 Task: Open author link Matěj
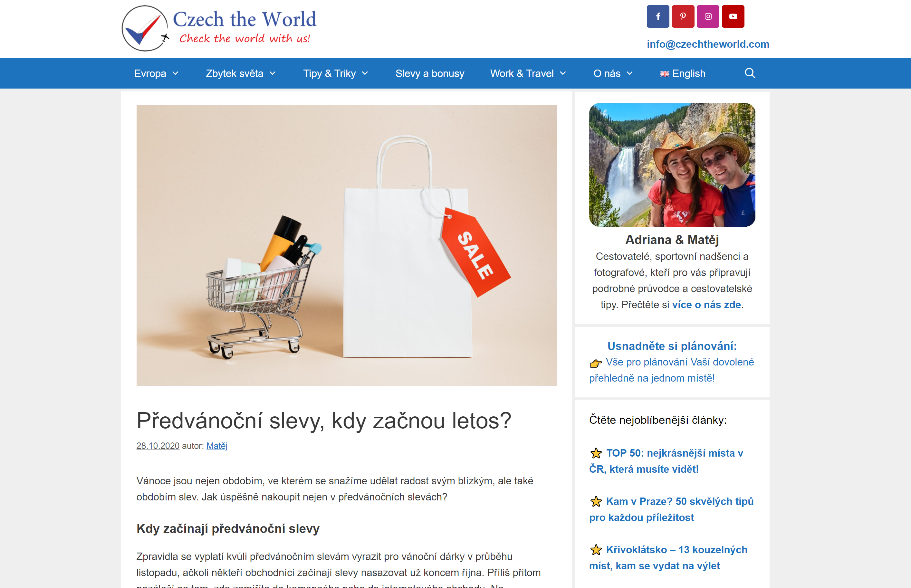point(216,446)
